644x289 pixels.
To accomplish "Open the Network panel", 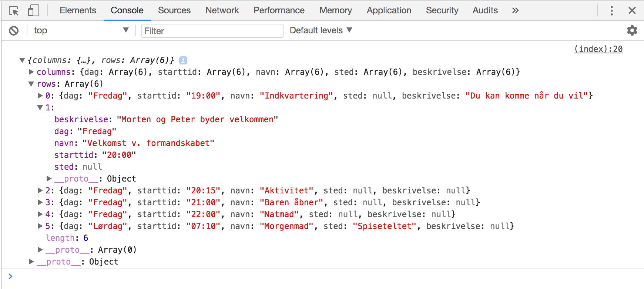I will (x=222, y=10).
